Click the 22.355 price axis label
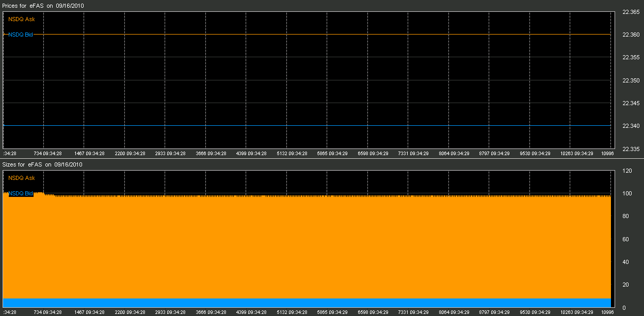 (632, 58)
